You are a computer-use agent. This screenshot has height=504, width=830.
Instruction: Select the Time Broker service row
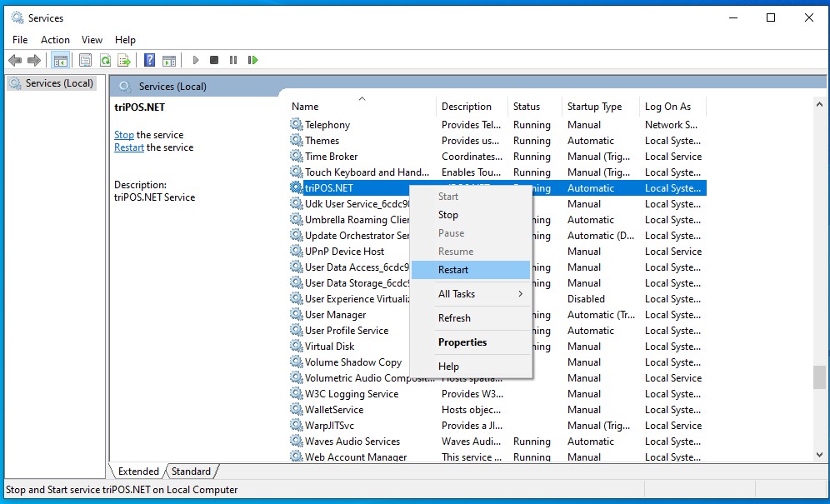[497, 156]
